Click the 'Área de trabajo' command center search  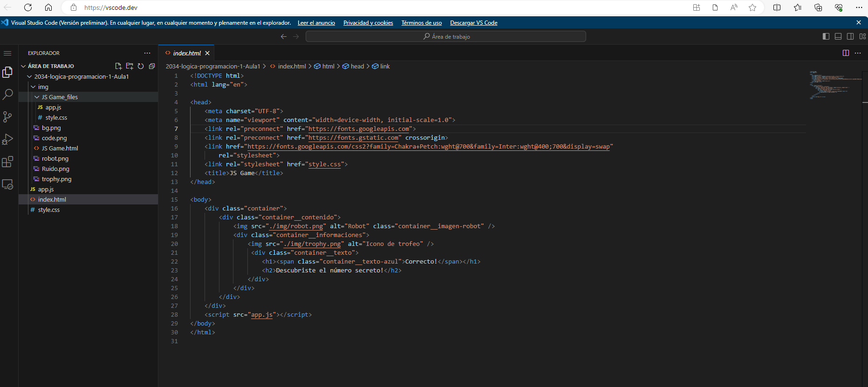(x=446, y=36)
